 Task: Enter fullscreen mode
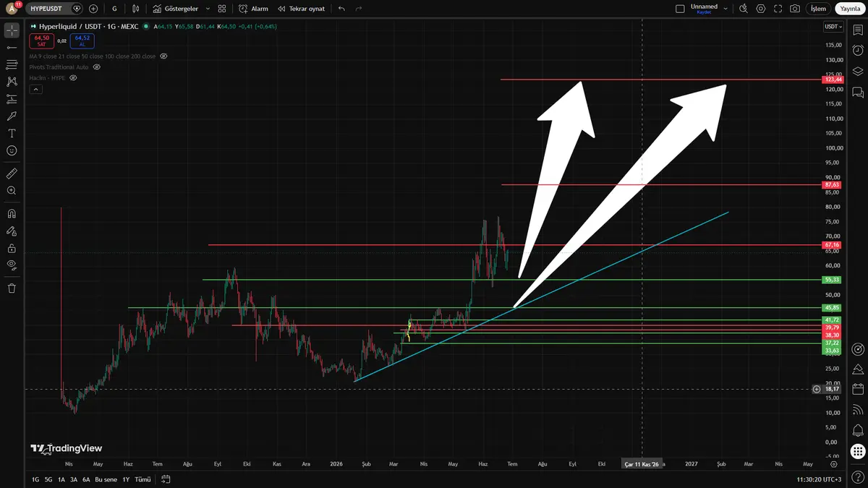pos(778,9)
